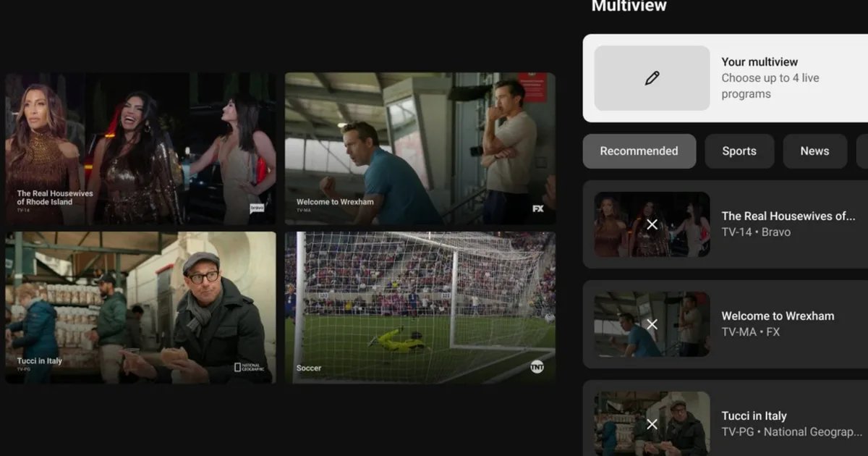Click the Bravo logo on the Housewives tile
The image size is (868, 456).
coord(258,208)
